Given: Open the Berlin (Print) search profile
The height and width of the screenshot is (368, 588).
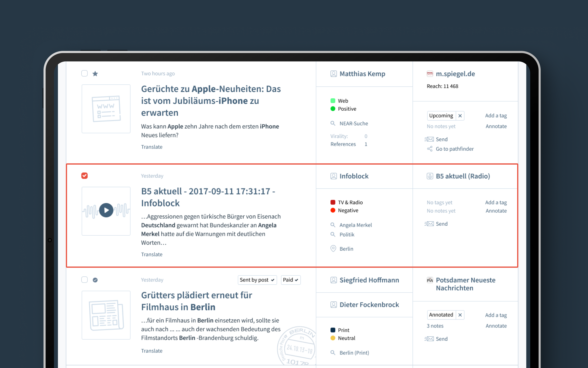Looking at the screenshot, I should coord(354,353).
